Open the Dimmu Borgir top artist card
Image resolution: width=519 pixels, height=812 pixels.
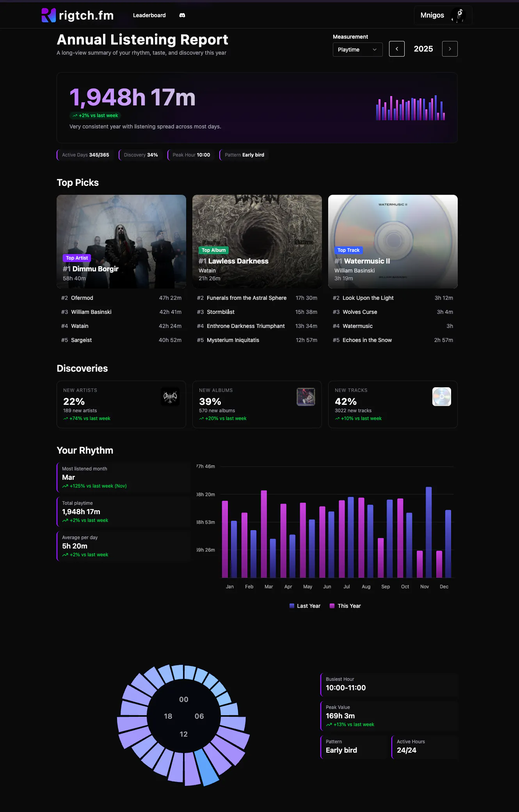[x=121, y=242]
